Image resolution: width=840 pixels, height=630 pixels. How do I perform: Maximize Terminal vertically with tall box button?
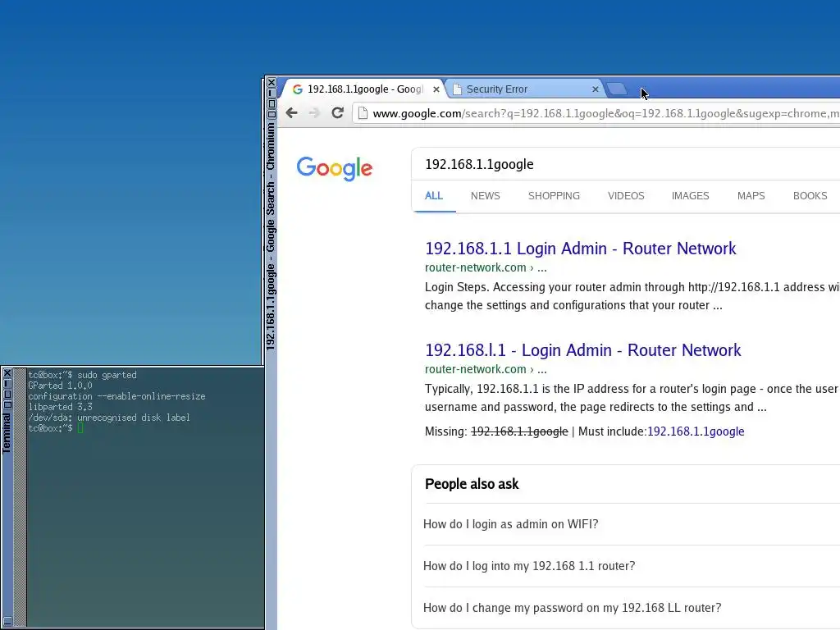pos(7,395)
